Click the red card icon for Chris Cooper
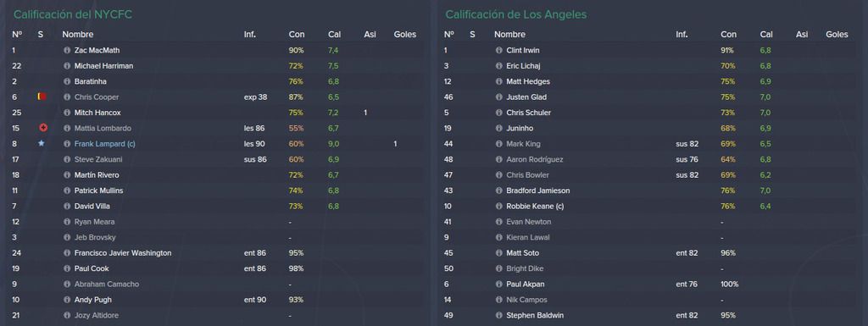This screenshot has width=868, height=326. click(x=42, y=97)
